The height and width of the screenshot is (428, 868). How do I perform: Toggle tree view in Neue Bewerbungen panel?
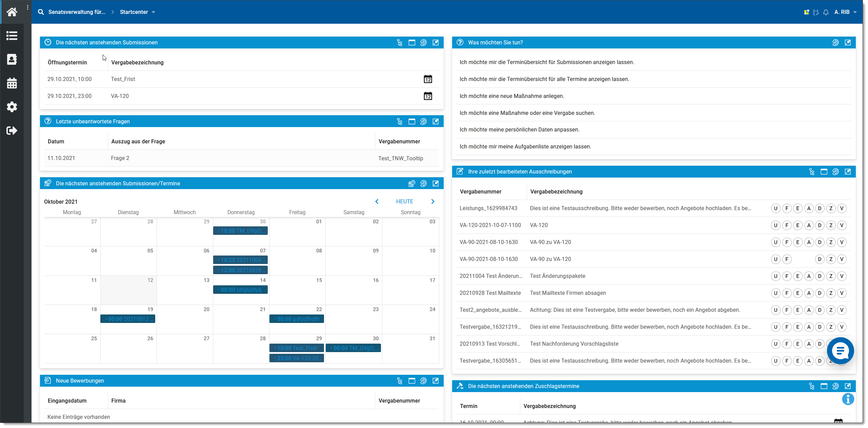click(x=400, y=381)
